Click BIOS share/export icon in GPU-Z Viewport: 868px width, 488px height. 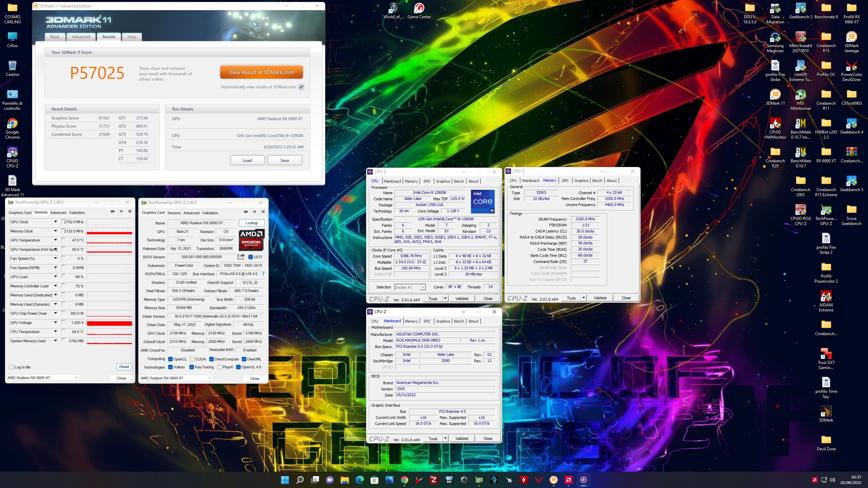(241, 257)
